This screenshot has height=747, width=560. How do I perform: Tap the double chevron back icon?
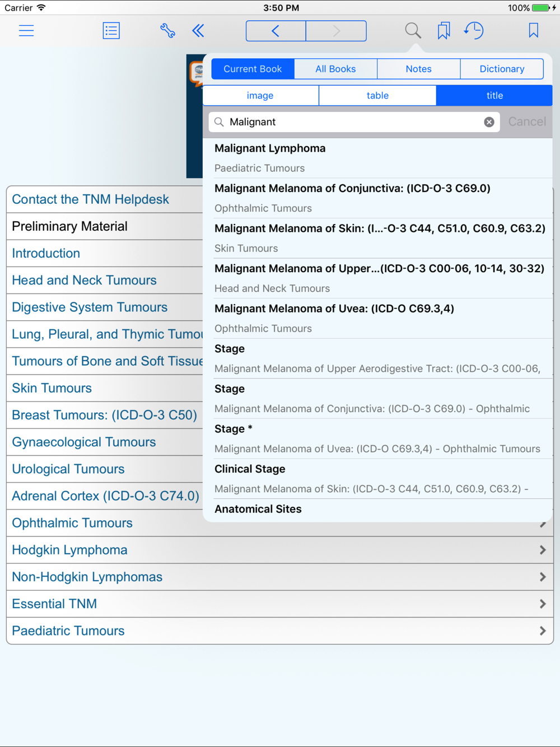click(198, 31)
